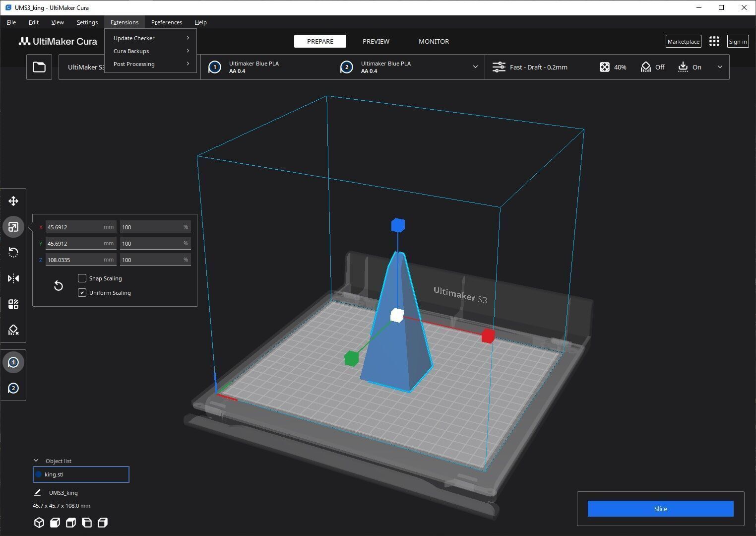Switch to 3D view cube icon
The height and width of the screenshot is (536, 756).
click(x=39, y=523)
